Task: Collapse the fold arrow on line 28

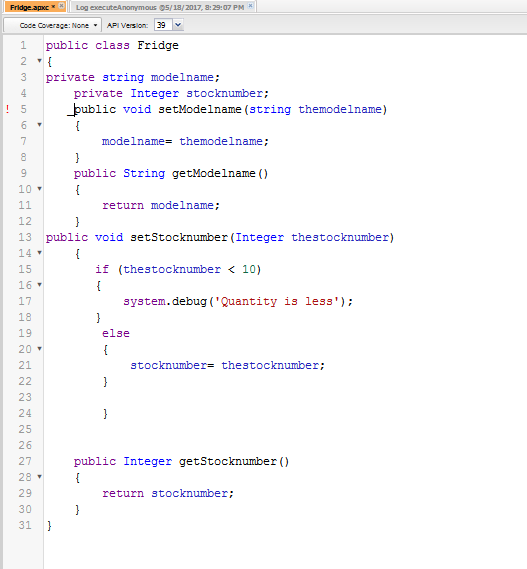Action: (40, 476)
